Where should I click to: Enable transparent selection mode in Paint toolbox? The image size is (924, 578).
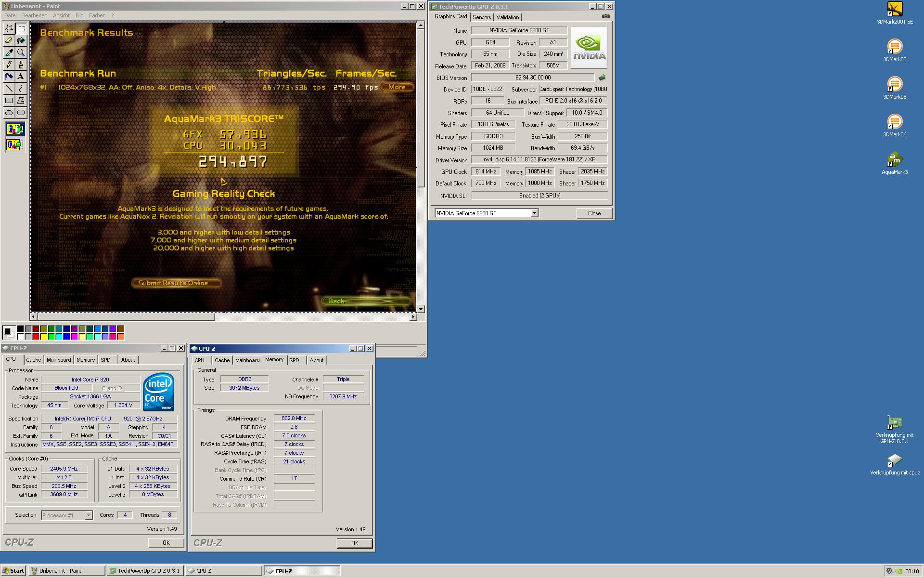(x=15, y=144)
